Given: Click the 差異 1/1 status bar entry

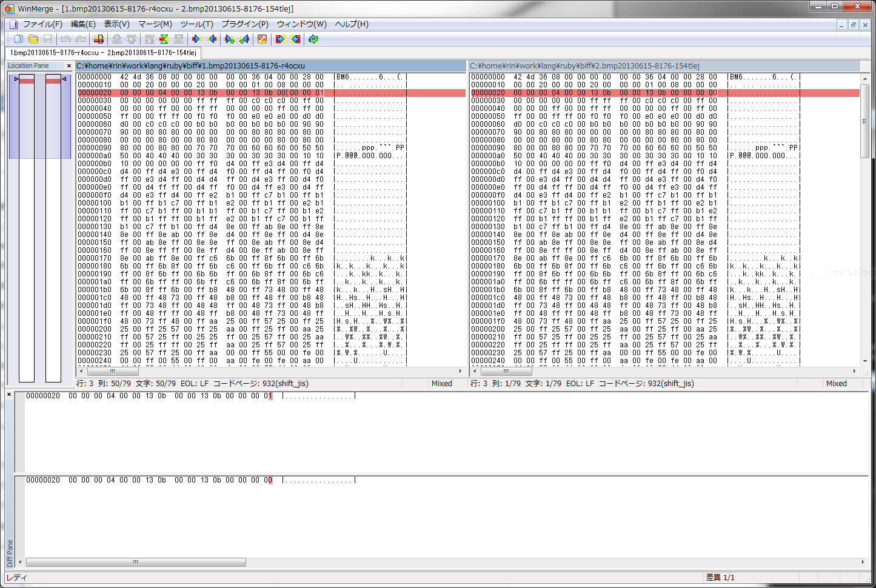Looking at the screenshot, I should pos(720,578).
